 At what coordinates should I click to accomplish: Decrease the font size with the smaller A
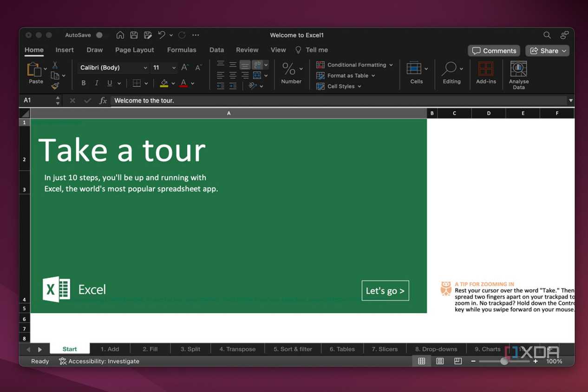(x=198, y=68)
